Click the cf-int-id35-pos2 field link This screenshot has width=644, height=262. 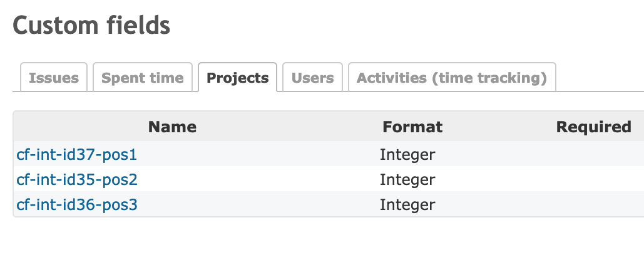pos(77,180)
